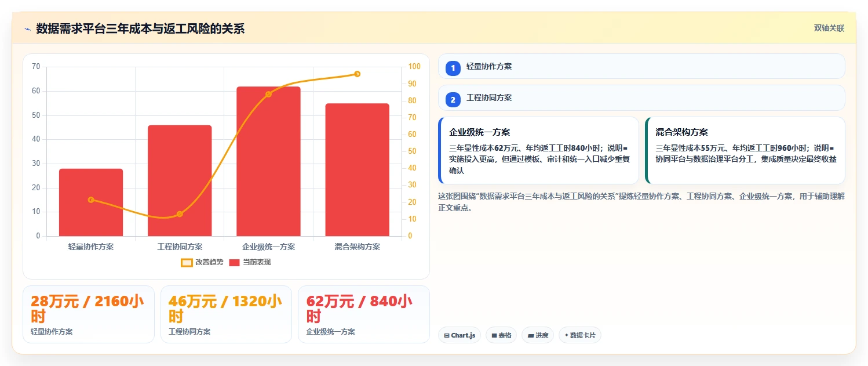Expand the 轻量协作方案 step row
868x366 pixels.
[641, 66]
